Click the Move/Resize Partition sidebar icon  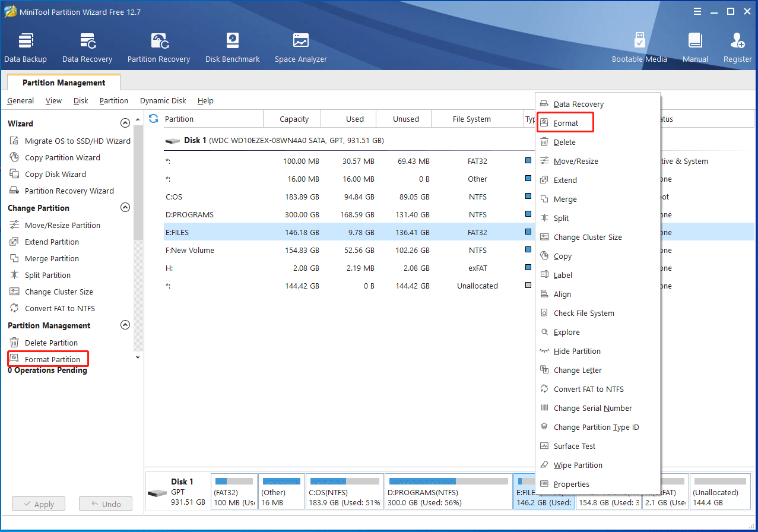click(x=14, y=225)
